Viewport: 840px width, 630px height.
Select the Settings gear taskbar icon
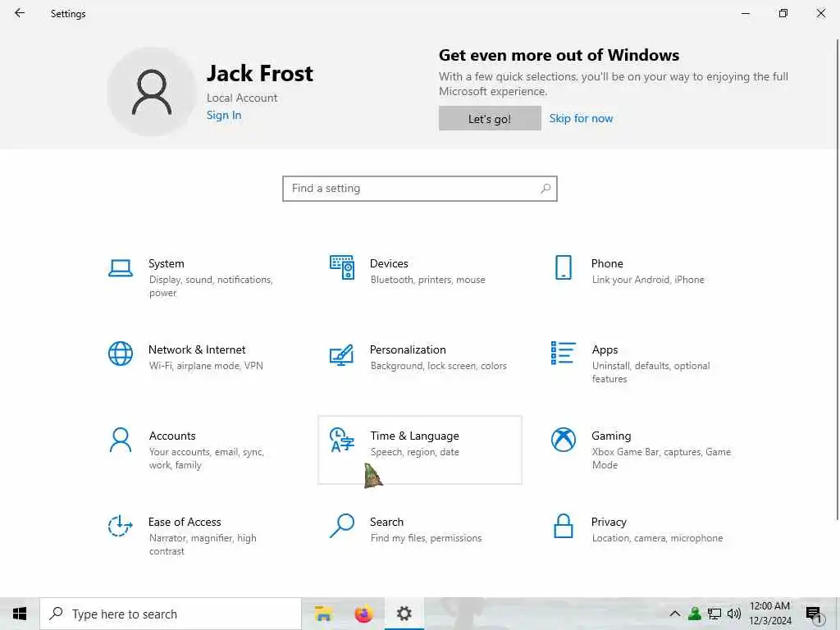pos(404,614)
